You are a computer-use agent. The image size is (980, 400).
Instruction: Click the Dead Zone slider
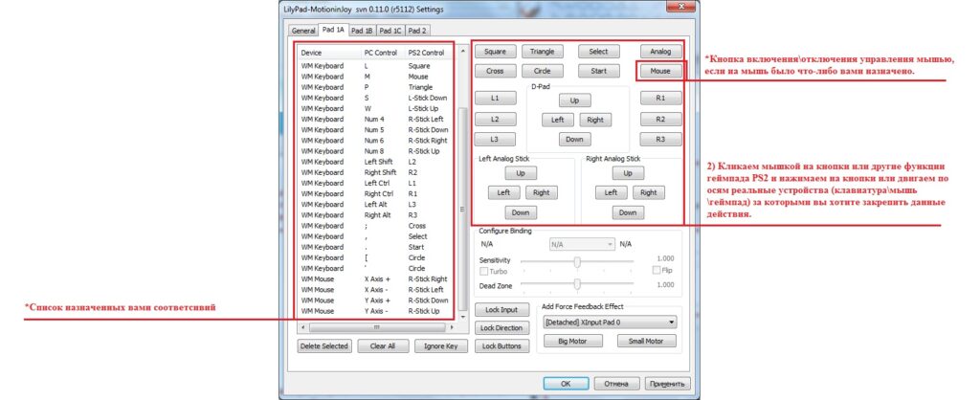[x=577, y=284]
